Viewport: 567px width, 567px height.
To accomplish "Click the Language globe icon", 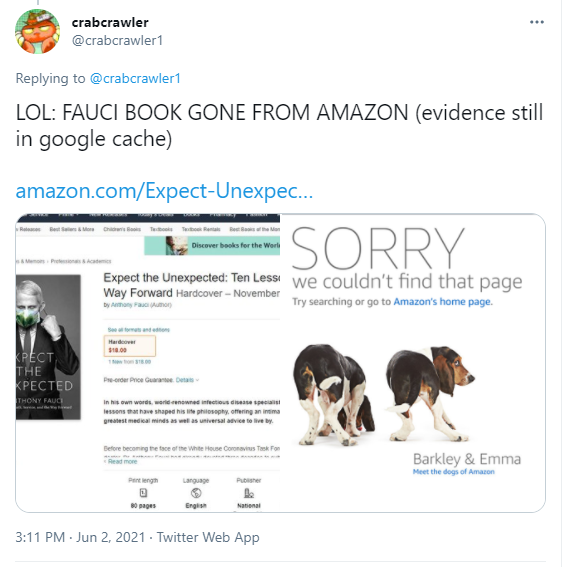I will click(196, 493).
